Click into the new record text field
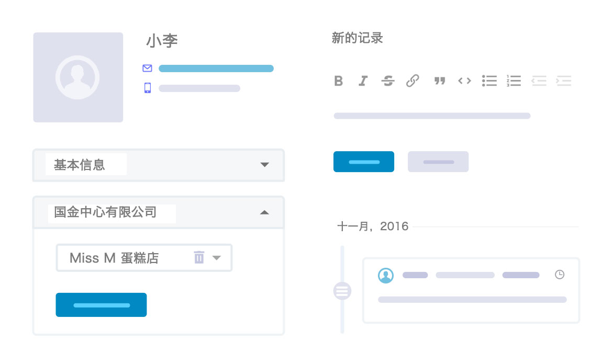Screen dimensions: 613x364 432,116
